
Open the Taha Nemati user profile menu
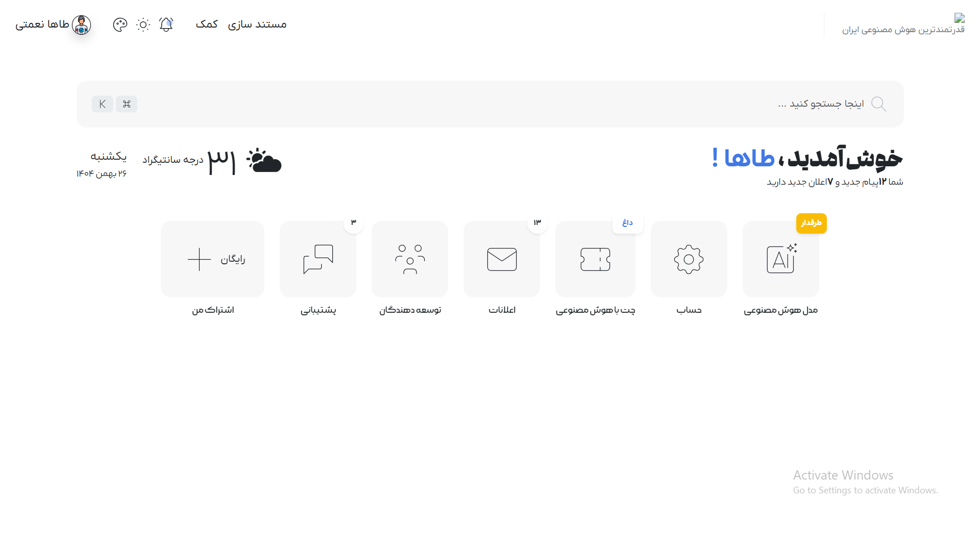click(x=53, y=24)
